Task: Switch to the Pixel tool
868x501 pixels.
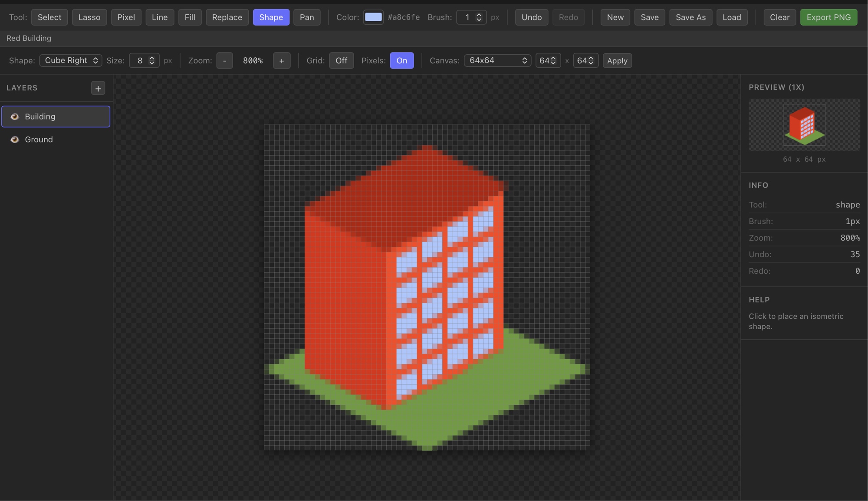Action: [126, 17]
